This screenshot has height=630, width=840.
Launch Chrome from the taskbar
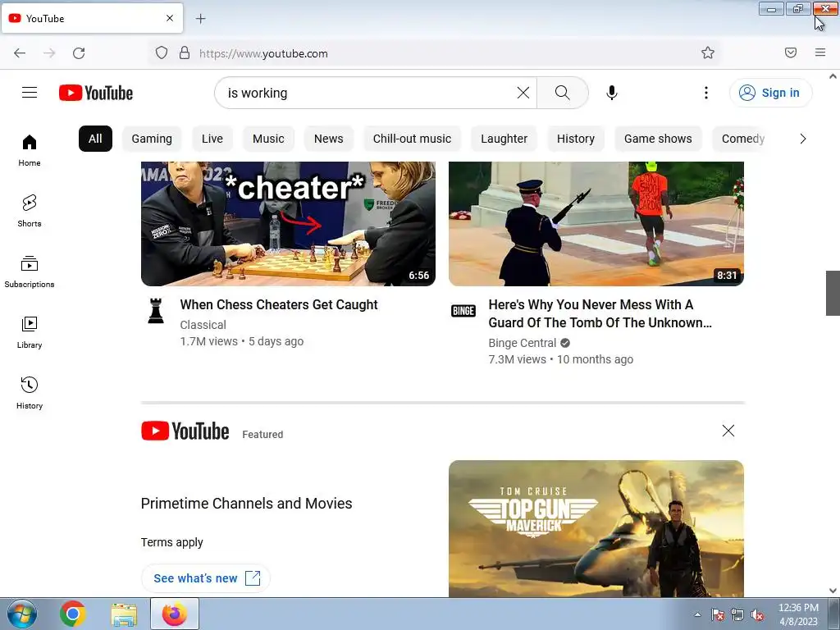tap(72, 614)
